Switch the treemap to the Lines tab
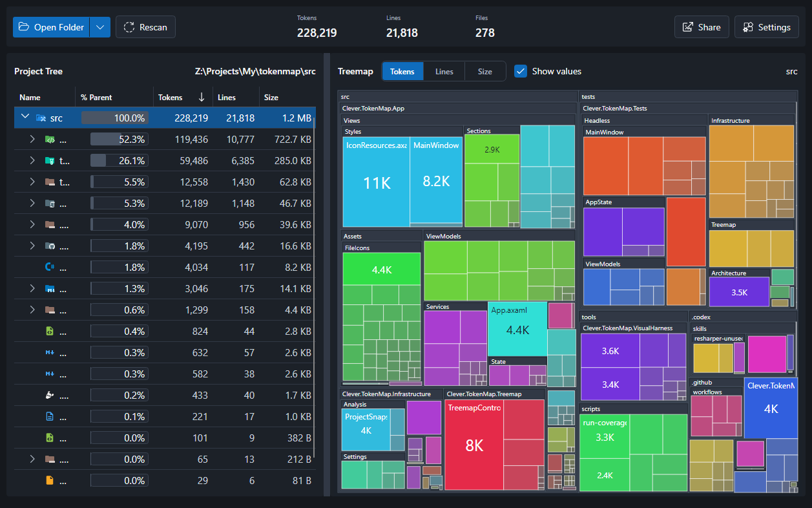The image size is (812, 508). click(x=444, y=71)
